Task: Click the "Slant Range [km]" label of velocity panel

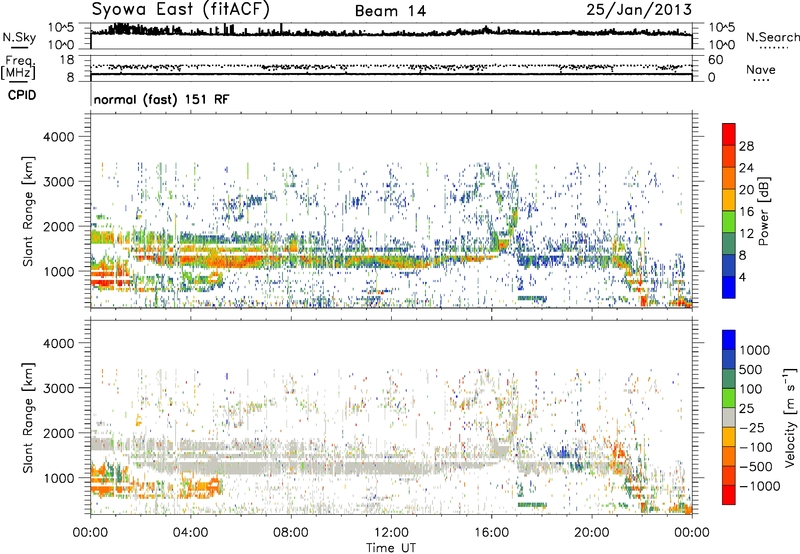Action: click(x=28, y=417)
